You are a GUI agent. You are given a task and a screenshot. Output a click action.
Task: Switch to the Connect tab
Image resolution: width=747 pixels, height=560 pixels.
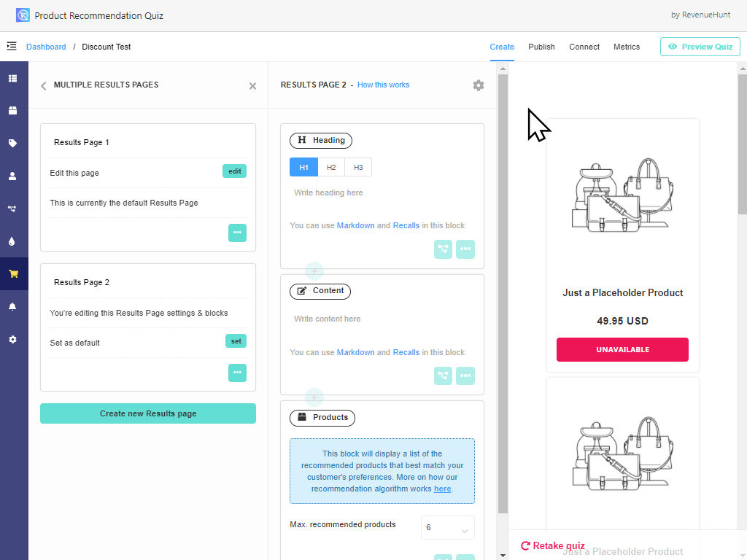[x=584, y=47]
